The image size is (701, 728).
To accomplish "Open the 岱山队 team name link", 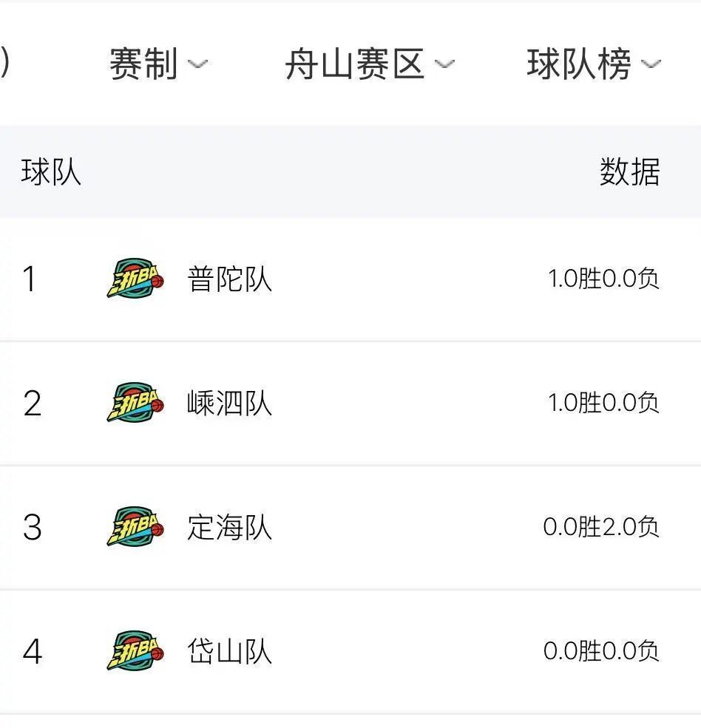I will click(x=229, y=651).
